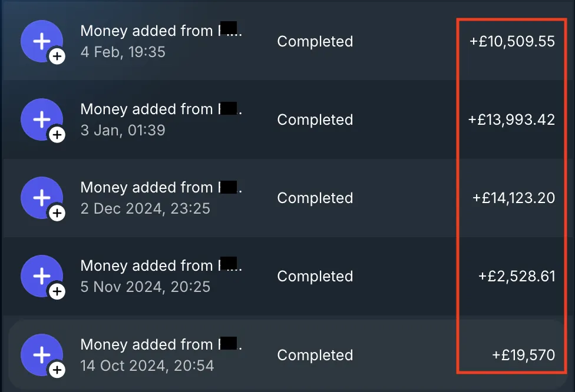Click small white plus badge on 4 Feb icon
Screen dimensions: 575x392
pos(57,57)
